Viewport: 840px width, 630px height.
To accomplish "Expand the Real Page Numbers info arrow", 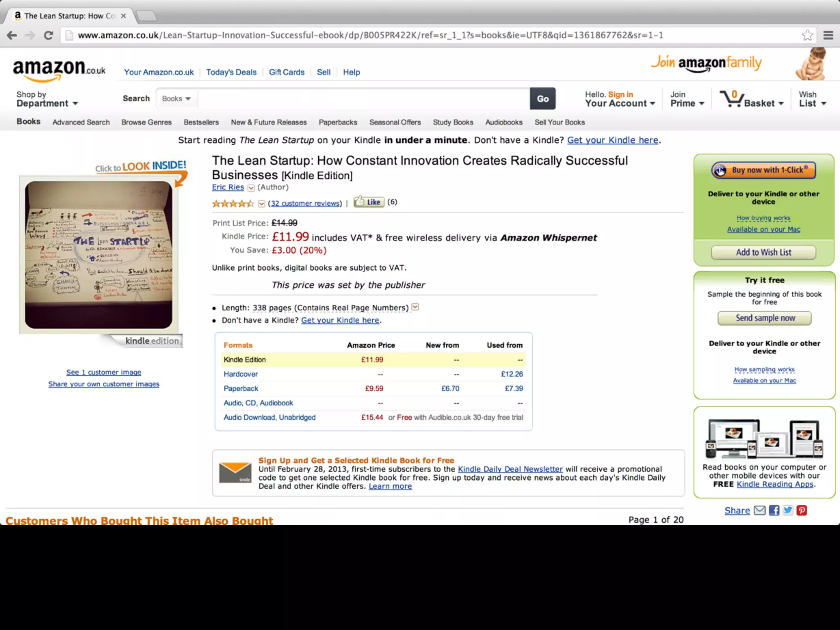I will point(415,307).
